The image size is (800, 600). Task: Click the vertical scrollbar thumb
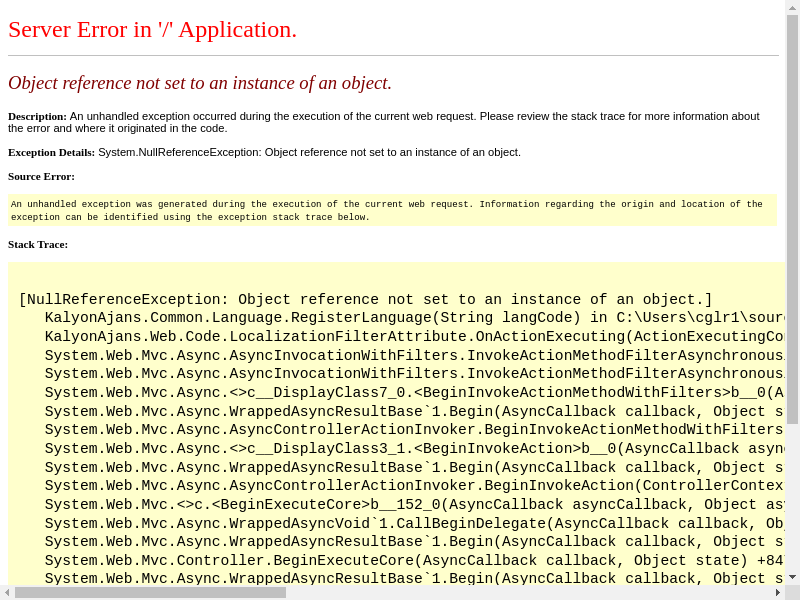[792, 220]
